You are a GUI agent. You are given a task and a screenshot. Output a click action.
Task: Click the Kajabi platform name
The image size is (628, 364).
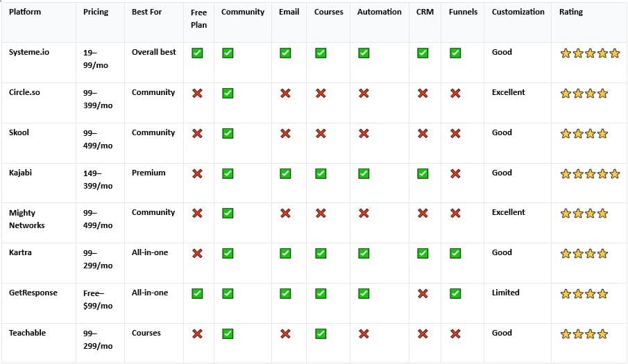19,173
